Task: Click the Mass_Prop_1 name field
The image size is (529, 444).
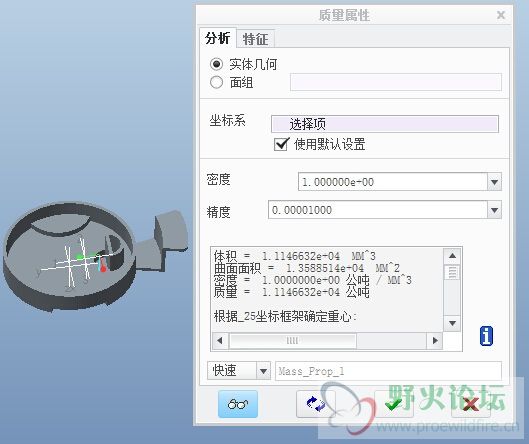Action: tap(388, 371)
